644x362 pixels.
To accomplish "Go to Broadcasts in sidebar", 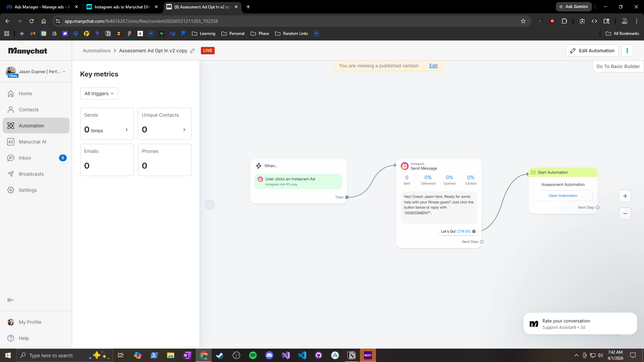I will pyautogui.click(x=31, y=174).
